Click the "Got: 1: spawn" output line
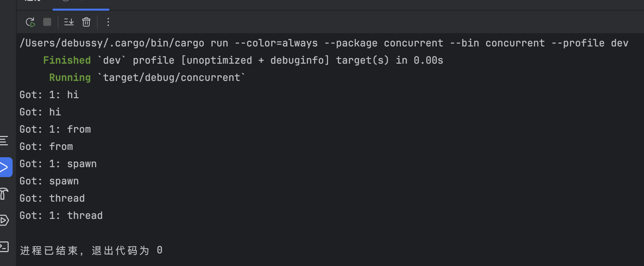 point(58,164)
